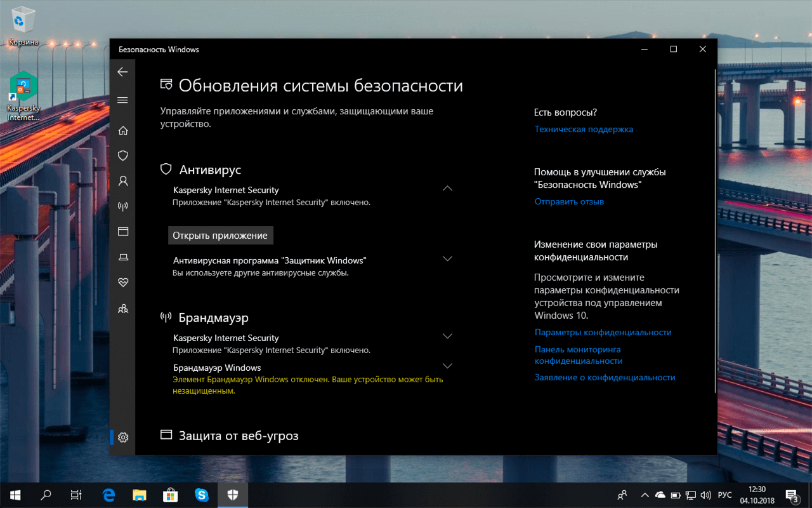Open Virus & threat protection shield icon
This screenshot has width=812, height=508.
pos(122,156)
